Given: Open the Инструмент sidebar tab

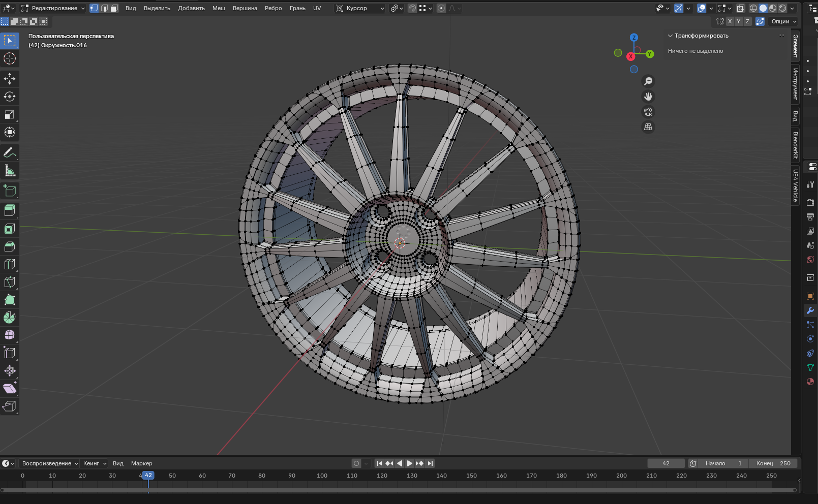Looking at the screenshot, I should click(795, 84).
